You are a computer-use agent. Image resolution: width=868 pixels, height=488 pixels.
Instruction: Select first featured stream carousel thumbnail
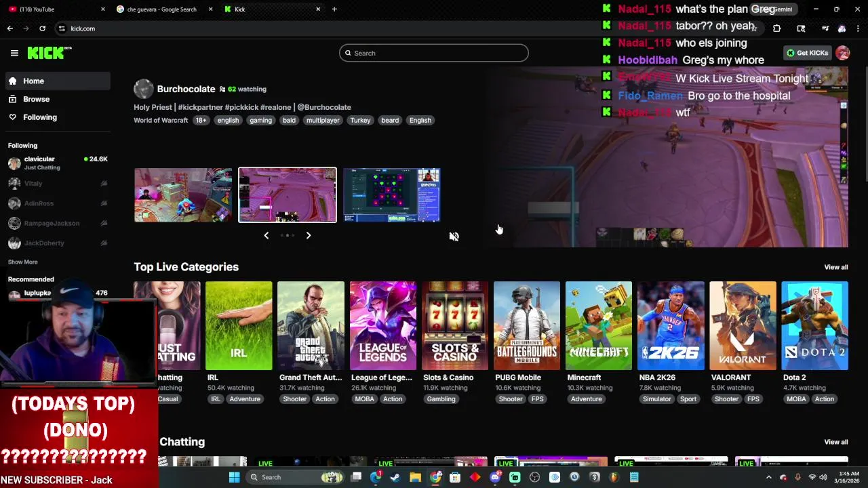[x=183, y=195]
